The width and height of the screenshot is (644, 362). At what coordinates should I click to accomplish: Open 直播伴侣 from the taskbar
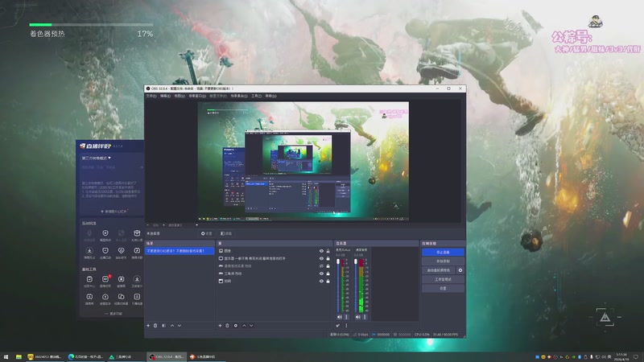tap(206, 356)
